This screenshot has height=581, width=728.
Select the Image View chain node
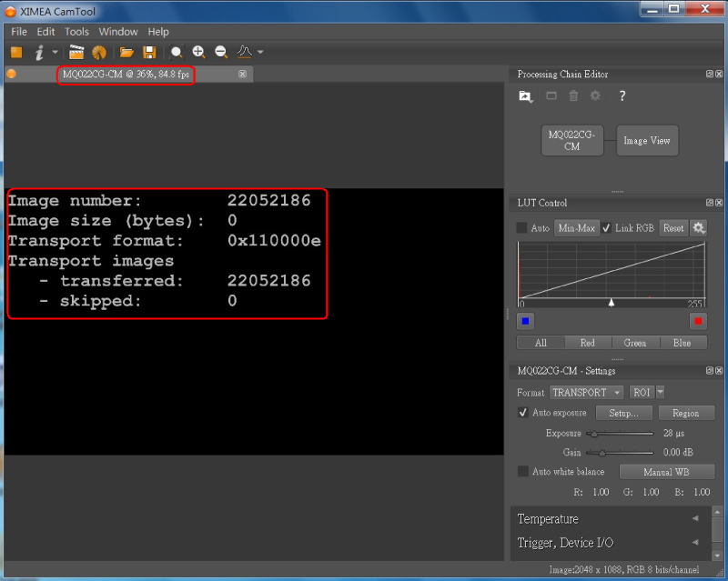[x=647, y=141]
